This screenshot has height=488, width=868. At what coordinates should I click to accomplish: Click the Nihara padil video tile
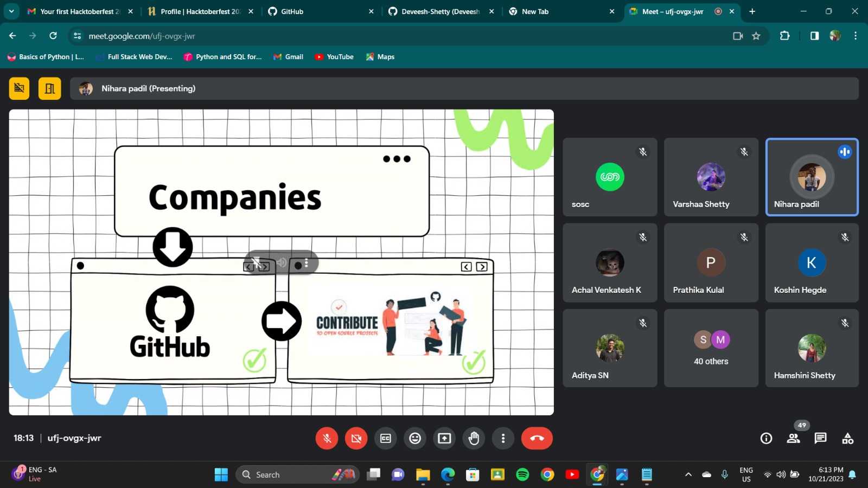812,177
